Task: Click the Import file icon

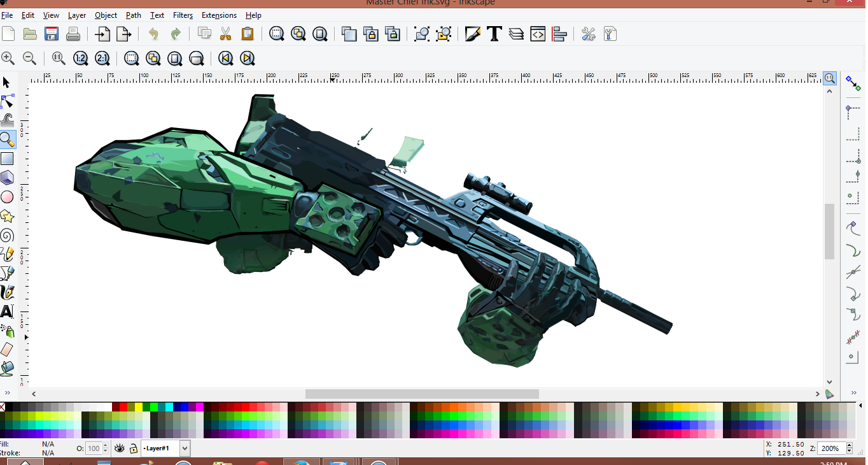Action: (x=102, y=34)
